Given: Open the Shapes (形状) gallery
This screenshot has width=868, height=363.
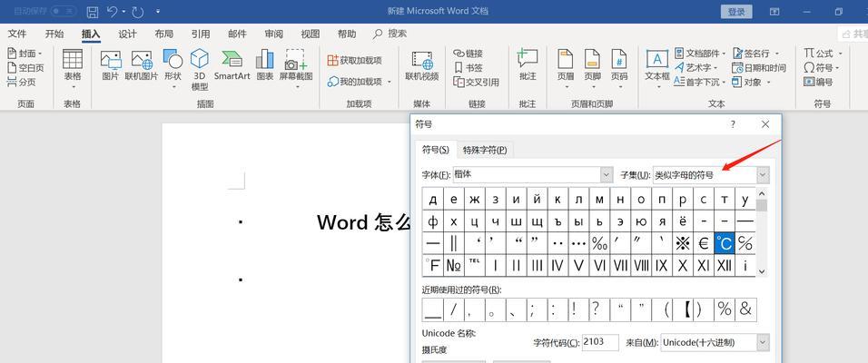Looking at the screenshot, I should [173, 69].
